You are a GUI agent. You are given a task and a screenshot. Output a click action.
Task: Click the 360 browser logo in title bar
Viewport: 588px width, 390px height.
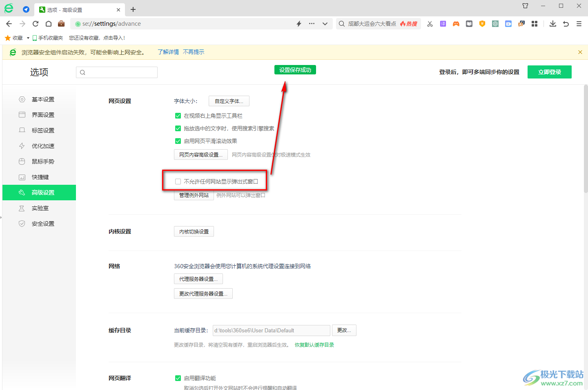[9, 8]
